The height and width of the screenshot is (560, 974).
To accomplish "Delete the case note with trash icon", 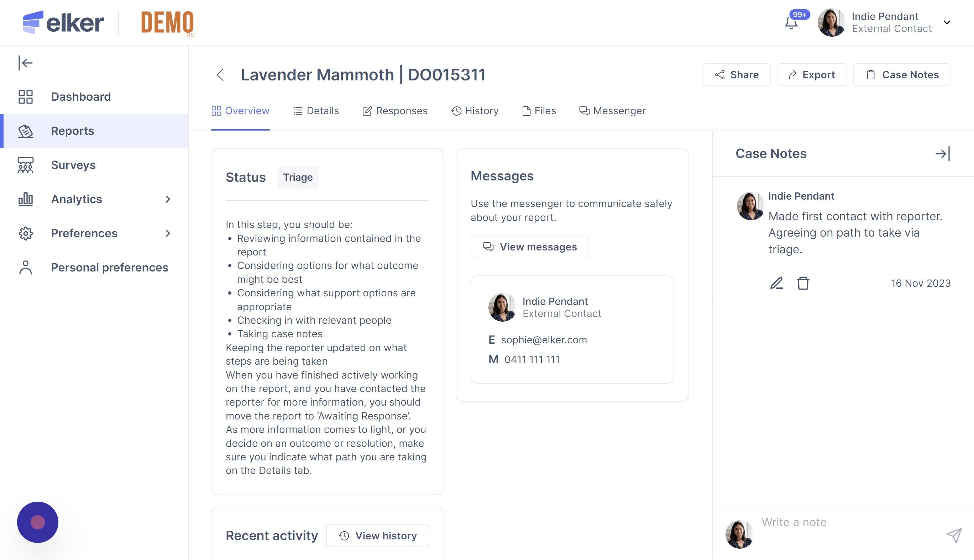I will coord(803,283).
